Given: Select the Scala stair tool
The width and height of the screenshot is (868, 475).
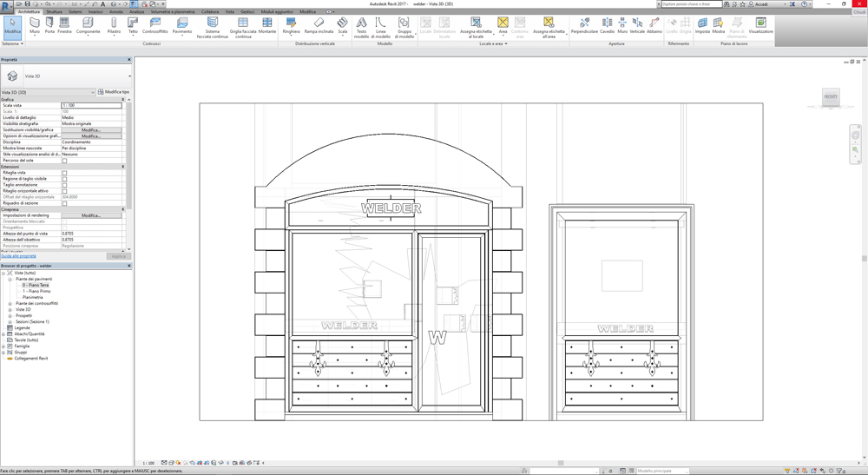Looking at the screenshot, I should [342, 24].
